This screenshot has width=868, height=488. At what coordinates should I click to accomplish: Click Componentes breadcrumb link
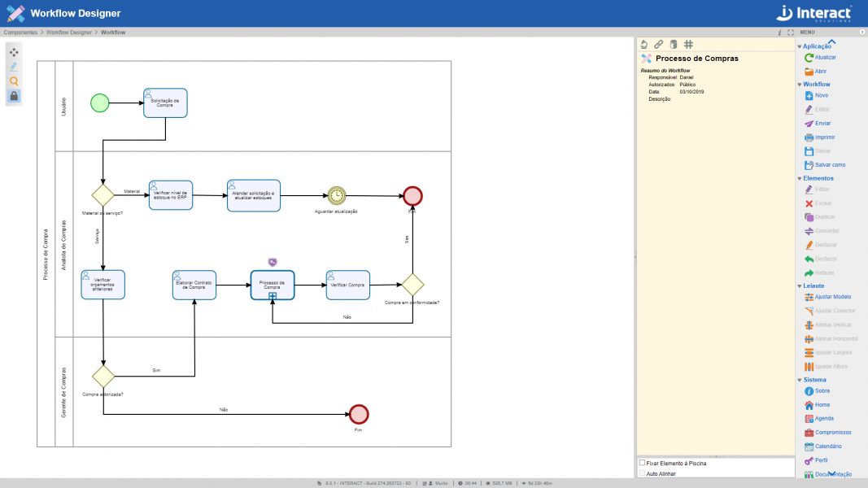click(x=20, y=33)
